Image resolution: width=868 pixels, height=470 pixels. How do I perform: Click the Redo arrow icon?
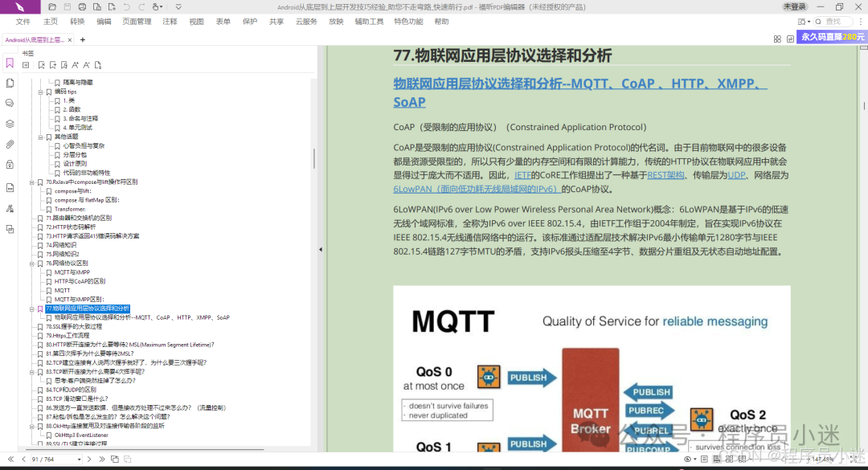click(x=141, y=7)
